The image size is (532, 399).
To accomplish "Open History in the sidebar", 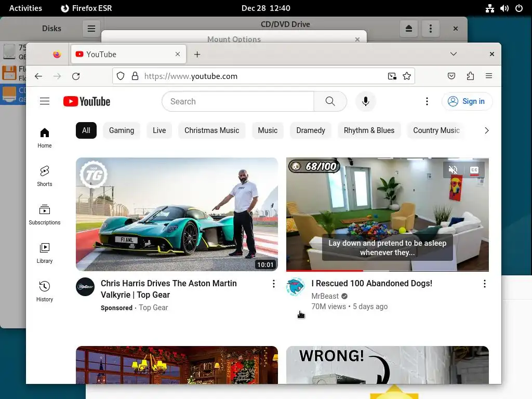I will [x=45, y=292].
